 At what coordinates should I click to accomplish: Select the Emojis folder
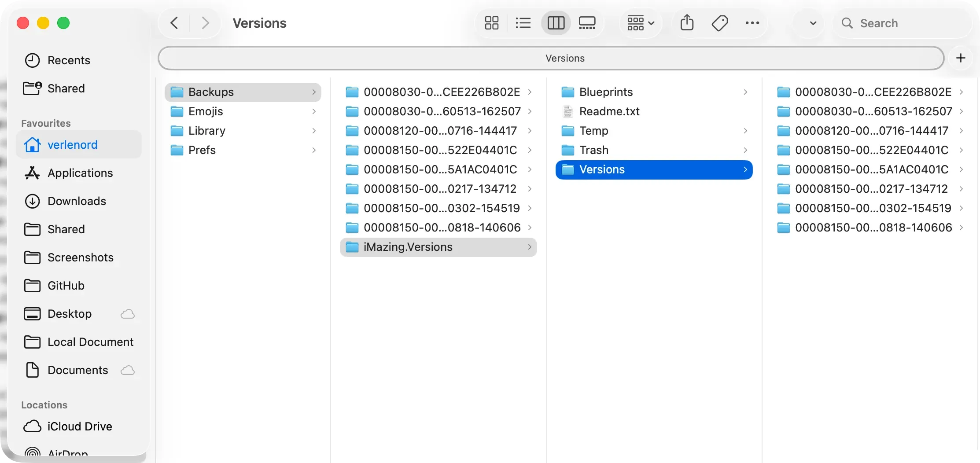click(243, 111)
